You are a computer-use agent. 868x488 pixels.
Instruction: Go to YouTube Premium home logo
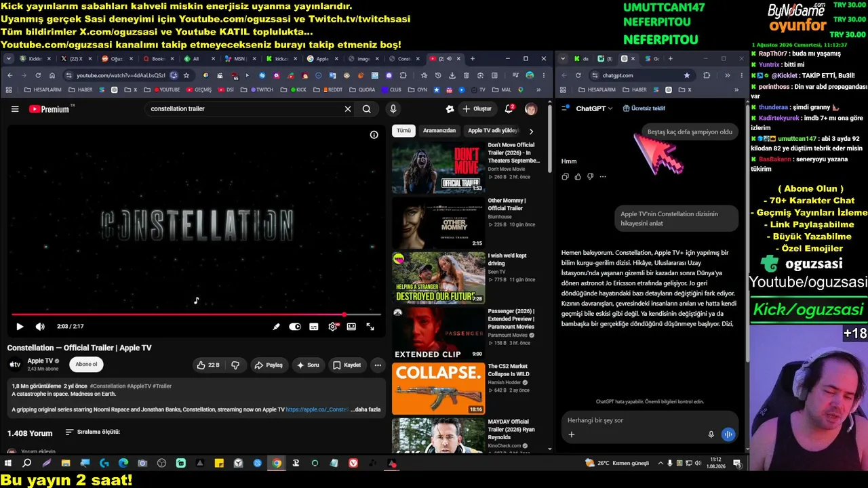pyautogui.click(x=52, y=109)
